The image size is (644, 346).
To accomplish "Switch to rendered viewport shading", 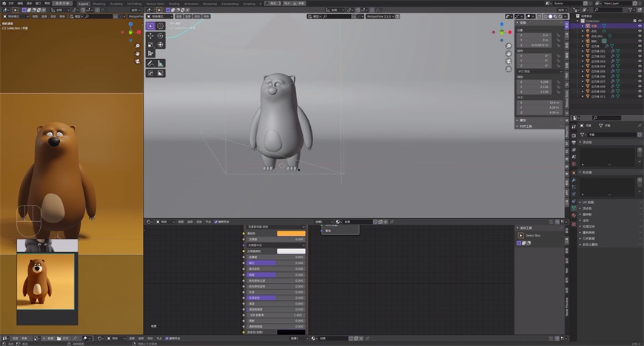I will point(560,16).
